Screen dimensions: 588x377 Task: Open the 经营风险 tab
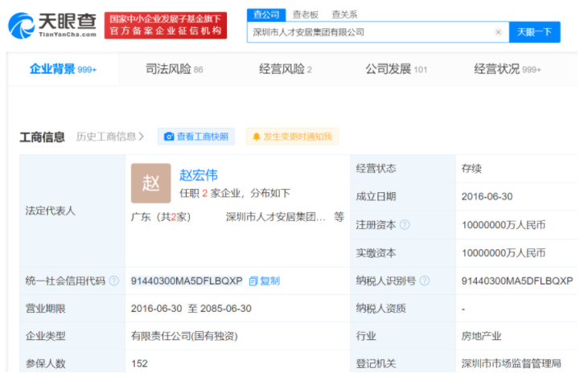pos(286,69)
